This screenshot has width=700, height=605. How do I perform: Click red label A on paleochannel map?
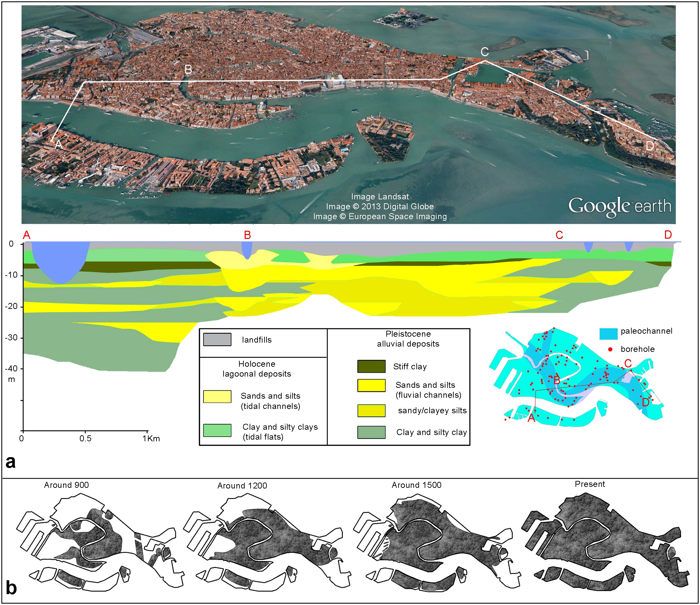[531, 418]
